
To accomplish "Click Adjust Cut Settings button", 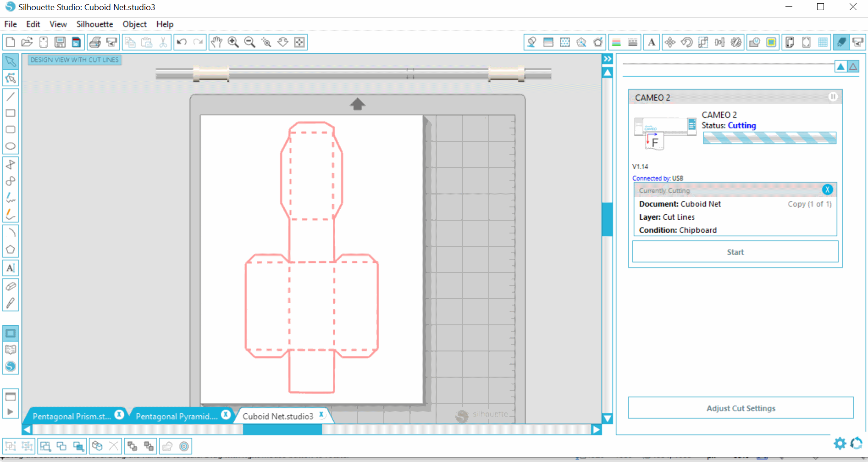I will (741, 408).
